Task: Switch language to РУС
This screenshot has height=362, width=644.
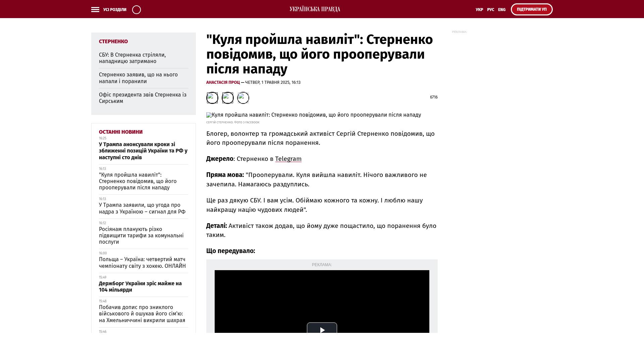Action: 490,10
